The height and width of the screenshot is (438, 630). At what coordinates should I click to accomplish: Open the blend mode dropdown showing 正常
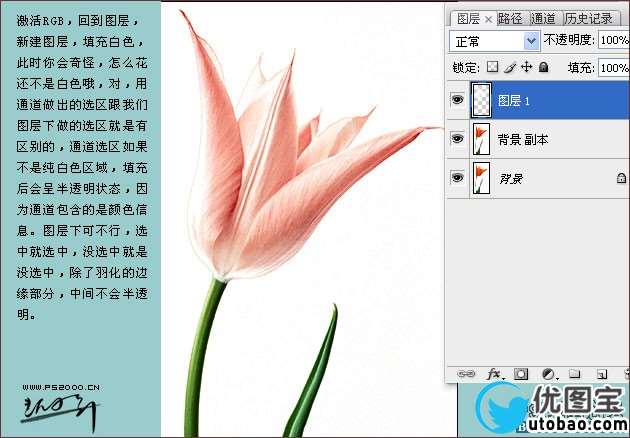[495, 41]
